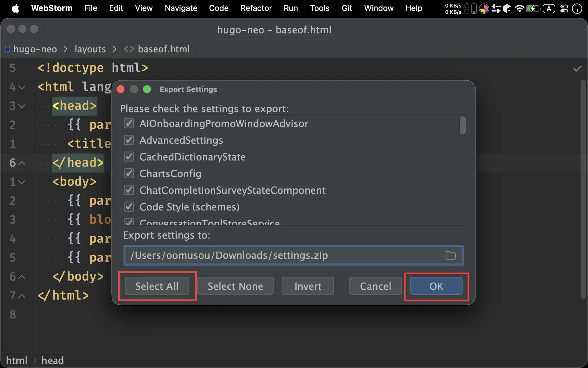This screenshot has width=588, height=368.
Task: Uncheck AIOnboardingPromoWindowAdvisor
Action: click(x=129, y=123)
